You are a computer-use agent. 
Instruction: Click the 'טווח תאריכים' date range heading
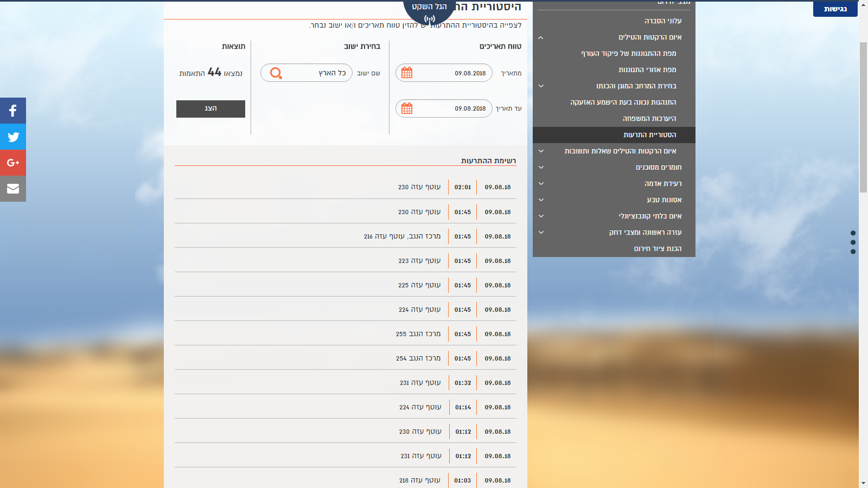click(500, 47)
